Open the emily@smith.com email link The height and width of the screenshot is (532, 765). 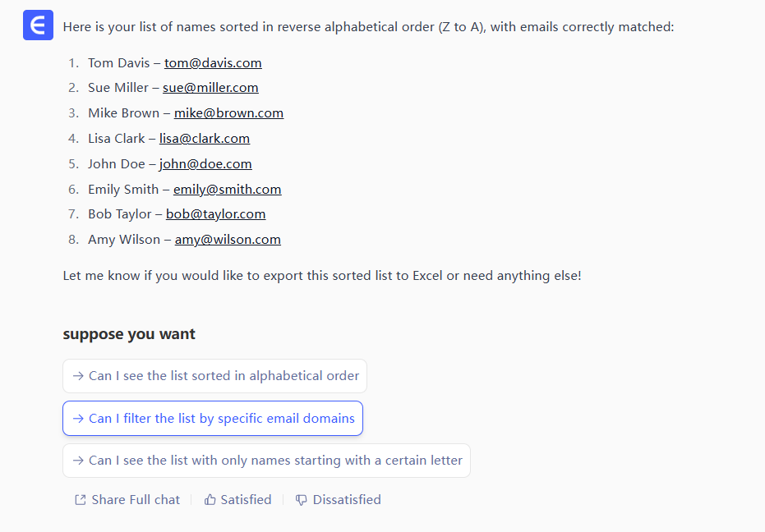pos(227,190)
